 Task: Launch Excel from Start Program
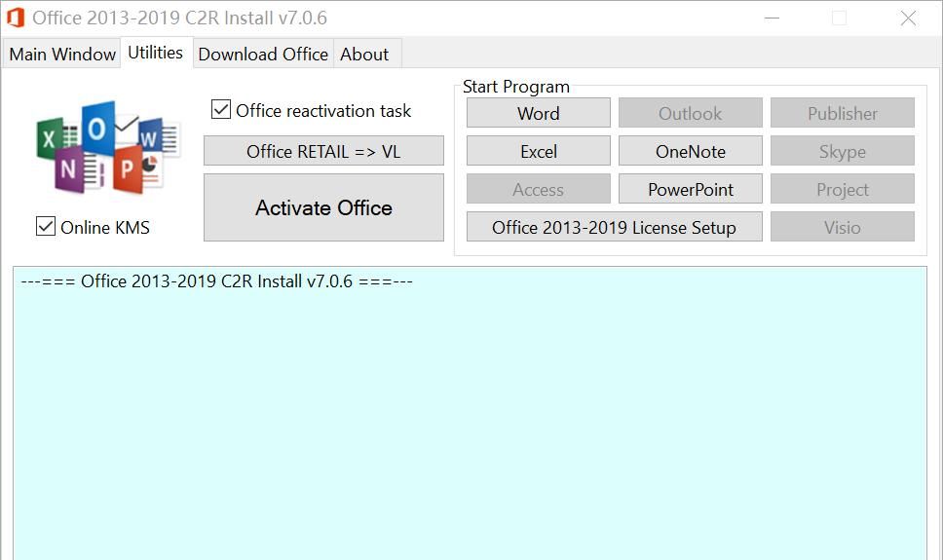(x=539, y=151)
